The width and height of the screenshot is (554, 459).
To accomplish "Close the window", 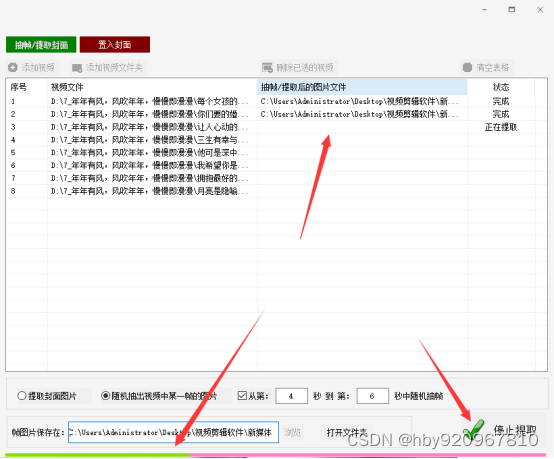I will 540,10.
